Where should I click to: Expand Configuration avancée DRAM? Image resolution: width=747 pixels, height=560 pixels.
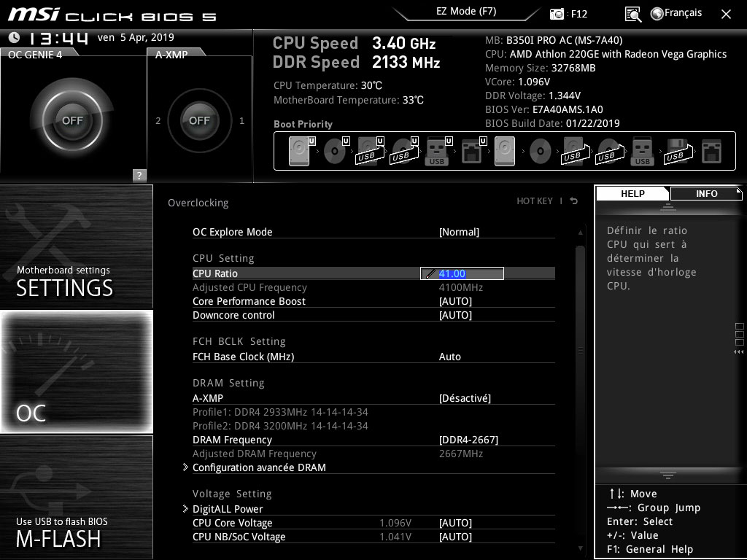tap(258, 467)
